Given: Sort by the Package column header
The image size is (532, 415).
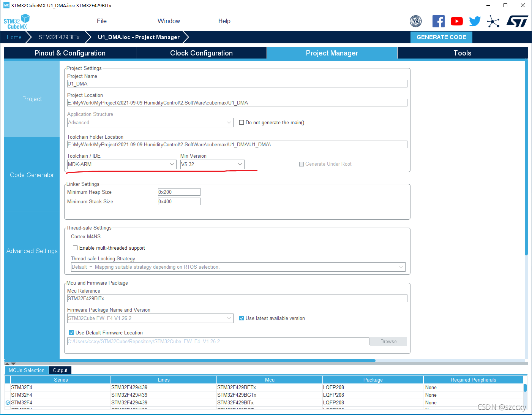Looking at the screenshot, I should tap(373, 380).
